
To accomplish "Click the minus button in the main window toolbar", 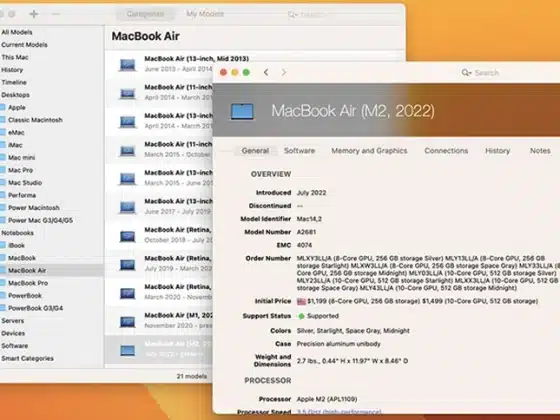I will pyautogui.click(x=56, y=14).
